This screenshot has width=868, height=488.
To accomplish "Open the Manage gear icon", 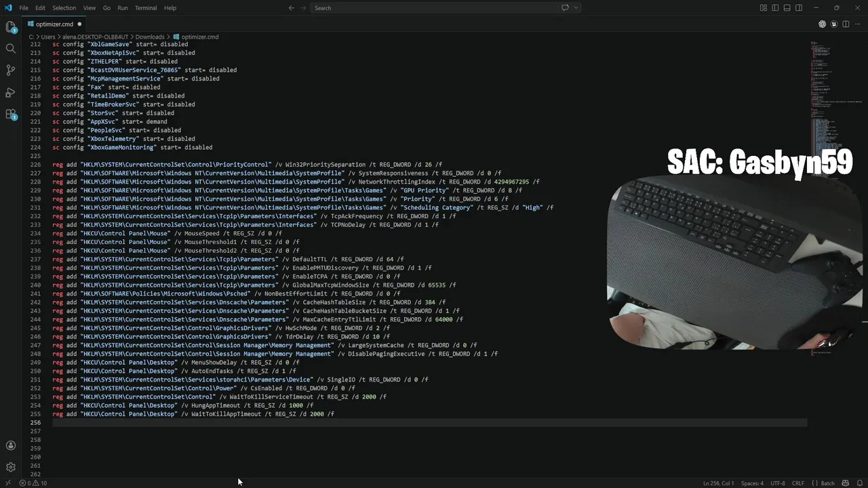I will (x=11, y=467).
